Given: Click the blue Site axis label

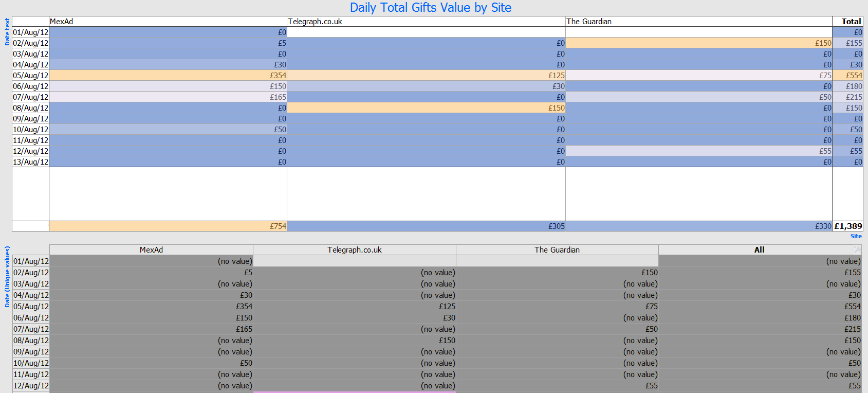Looking at the screenshot, I should (856, 236).
